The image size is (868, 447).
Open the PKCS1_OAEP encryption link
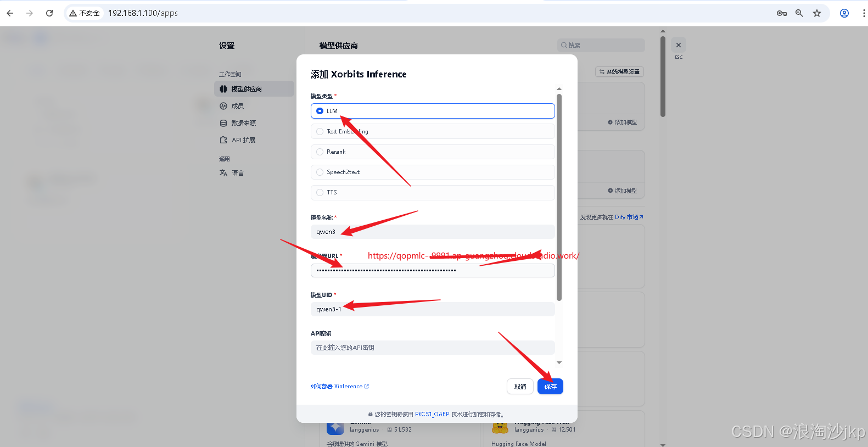432,415
